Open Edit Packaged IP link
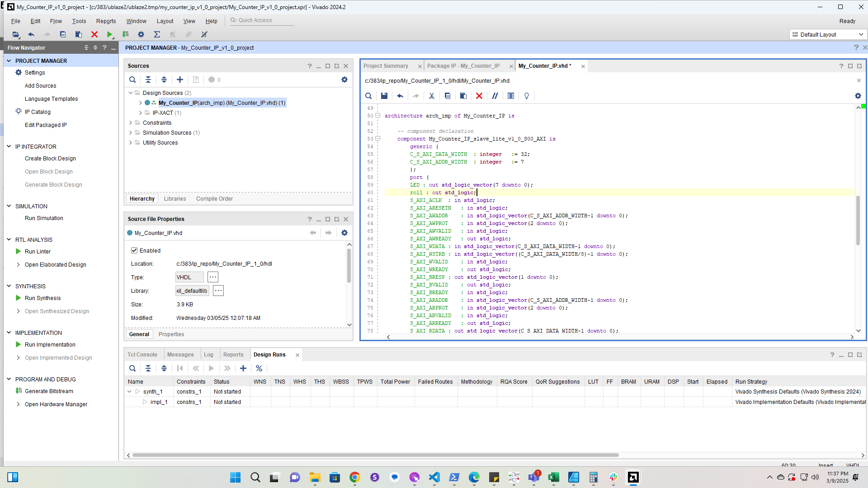The height and width of the screenshot is (488, 868). point(46,125)
